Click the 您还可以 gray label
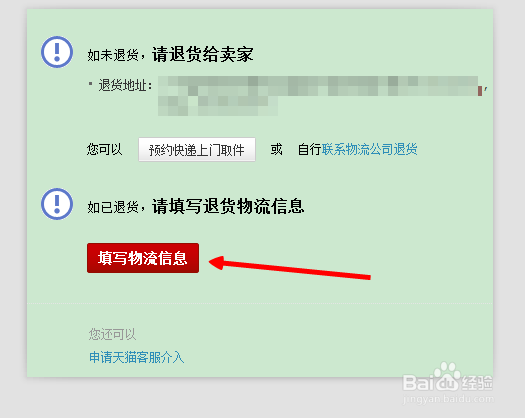 click(x=112, y=334)
